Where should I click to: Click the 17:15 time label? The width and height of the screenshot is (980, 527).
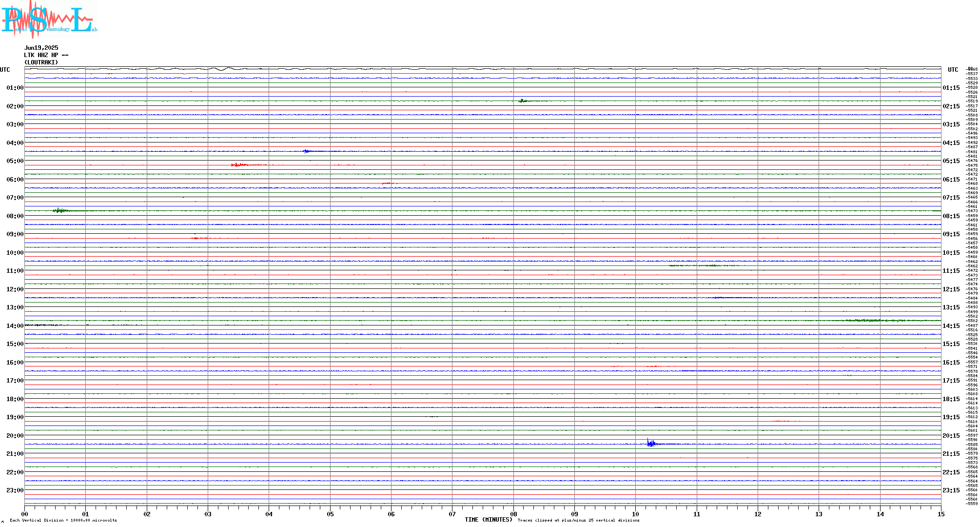tap(951, 381)
